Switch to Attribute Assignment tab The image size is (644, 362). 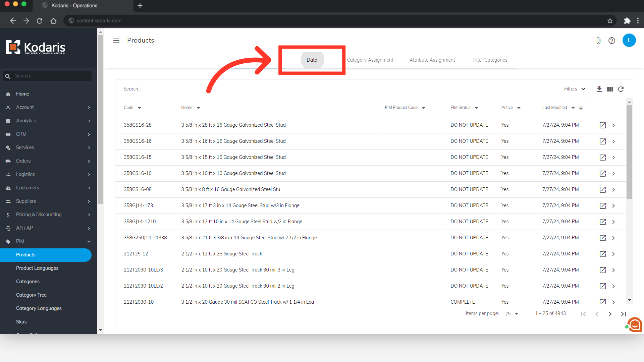click(x=432, y=60)
